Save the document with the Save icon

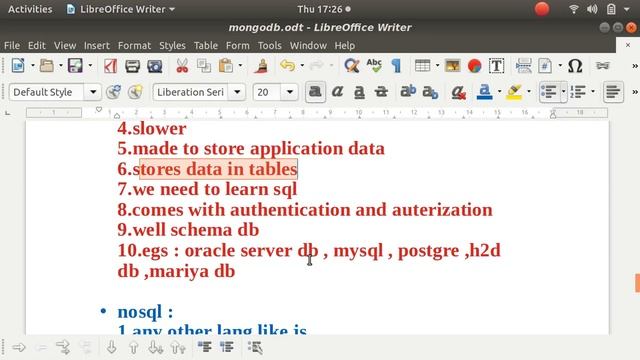(75, 66)
